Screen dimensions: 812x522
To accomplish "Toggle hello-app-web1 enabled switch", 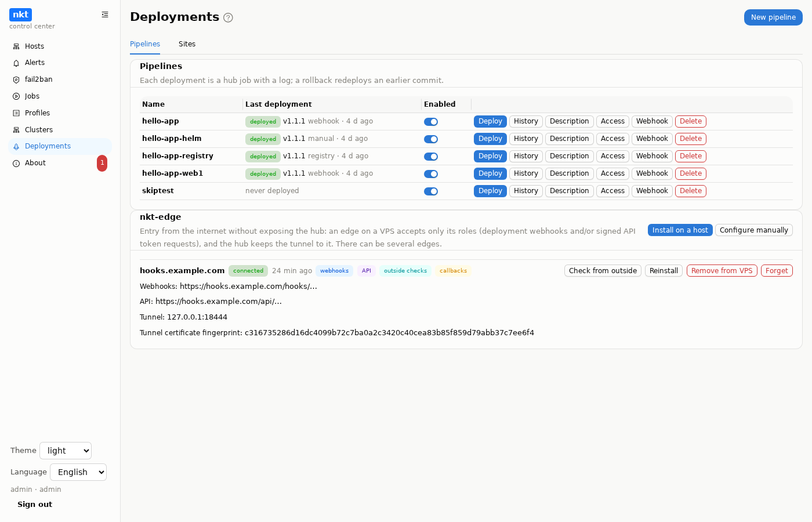I will 431,174.
